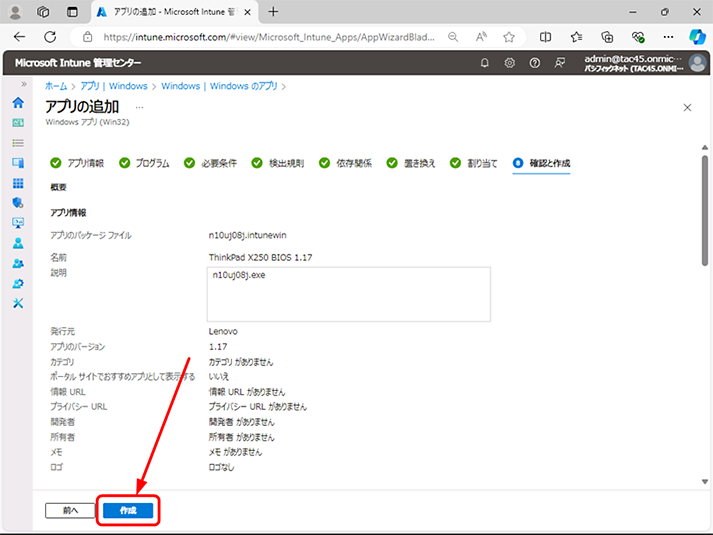Open the Reports monitor icon in the sidebar
The width and height of the screenshot is (713, 535).
point(18,223)
